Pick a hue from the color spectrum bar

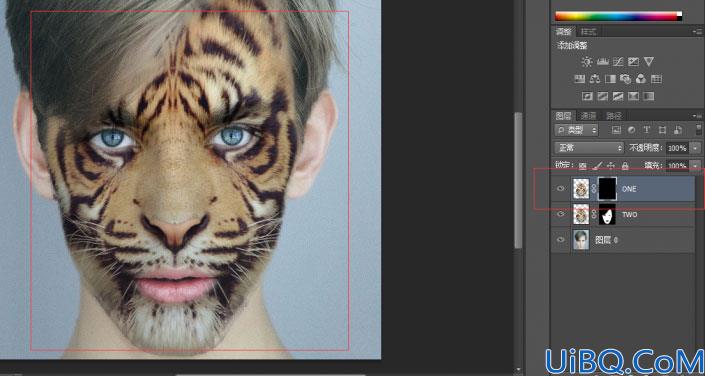point(618,16)
